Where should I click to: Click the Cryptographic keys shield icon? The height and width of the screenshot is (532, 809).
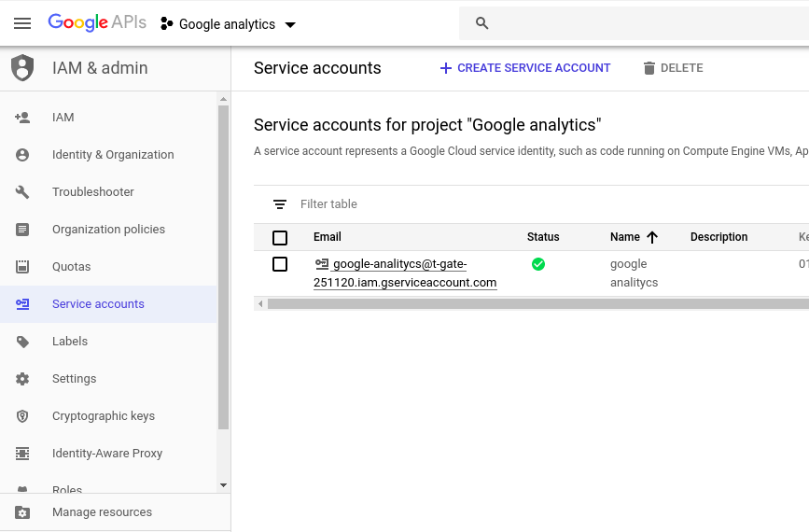click(x=22, y=416)
